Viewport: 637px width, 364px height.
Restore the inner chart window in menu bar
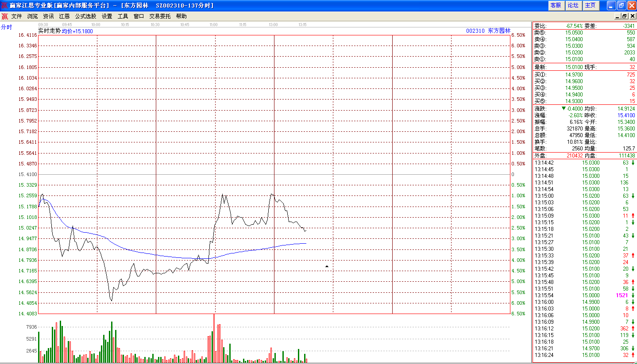625,16
